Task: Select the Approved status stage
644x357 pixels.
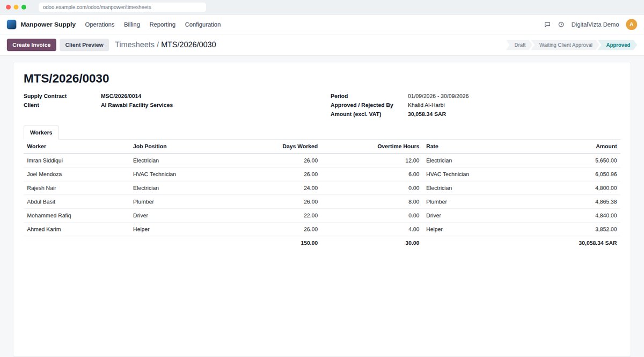Action: (618, 45)
